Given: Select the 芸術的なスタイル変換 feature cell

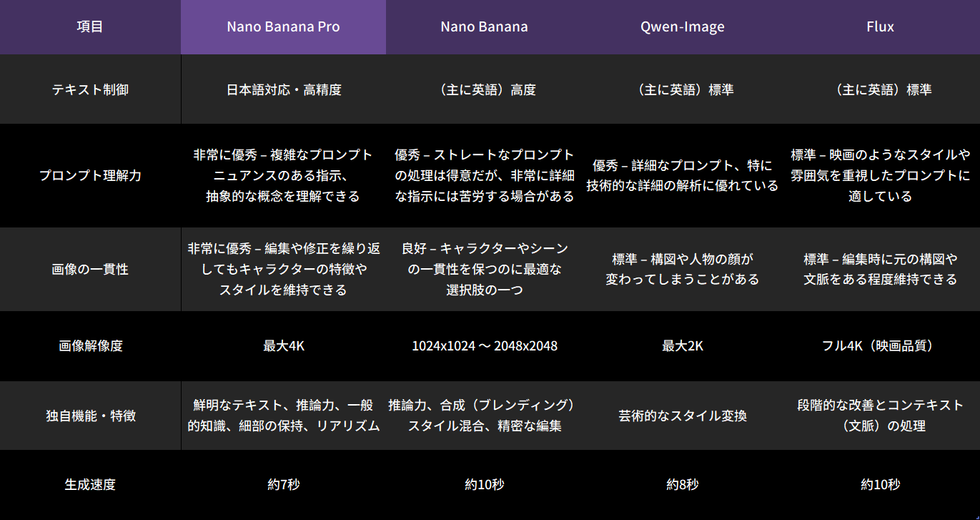Looking at the screenshot, I should [682, 415].
